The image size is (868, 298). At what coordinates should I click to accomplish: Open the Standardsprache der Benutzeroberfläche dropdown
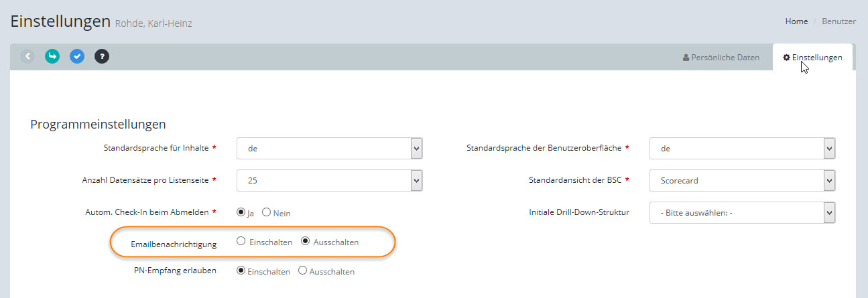pos(742,149)
